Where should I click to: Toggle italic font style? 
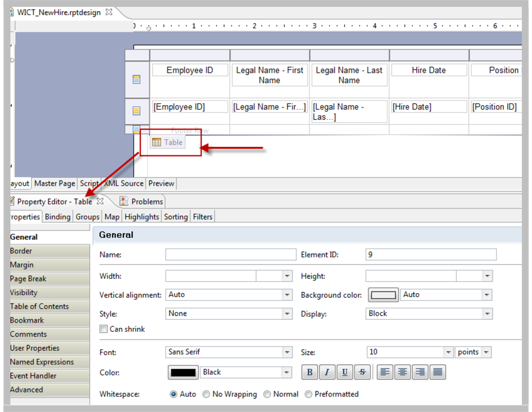pos(327,372)
